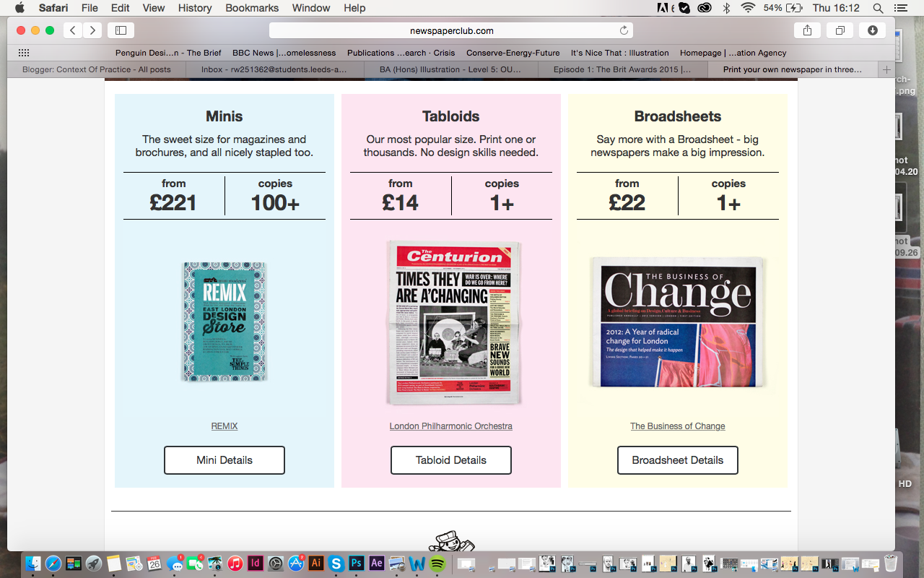Open Spotlight search in menu bar

pos(878,8)
